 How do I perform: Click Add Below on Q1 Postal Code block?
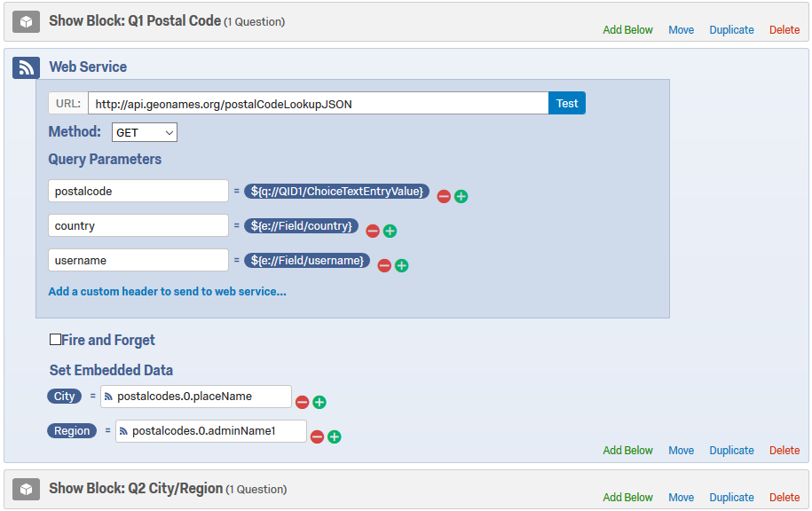(627, 30)
